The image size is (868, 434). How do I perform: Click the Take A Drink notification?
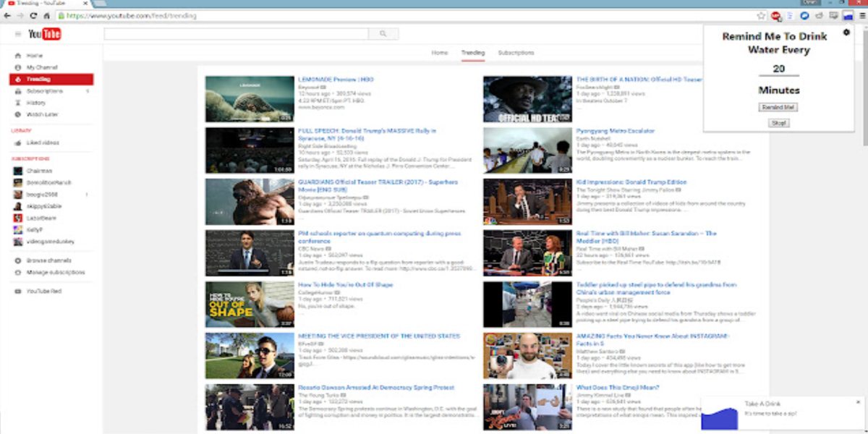coord(783,414)
